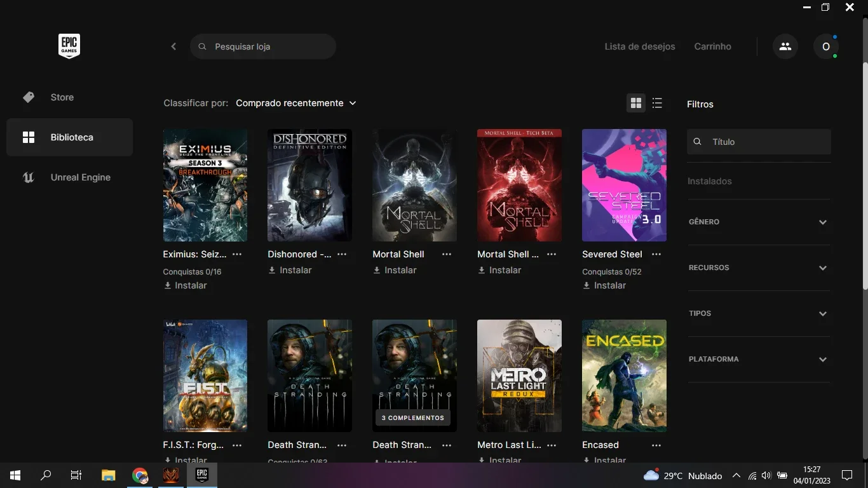
Task: Click Instalar under Mortal Shell
Action: click(x=395, y=270)
